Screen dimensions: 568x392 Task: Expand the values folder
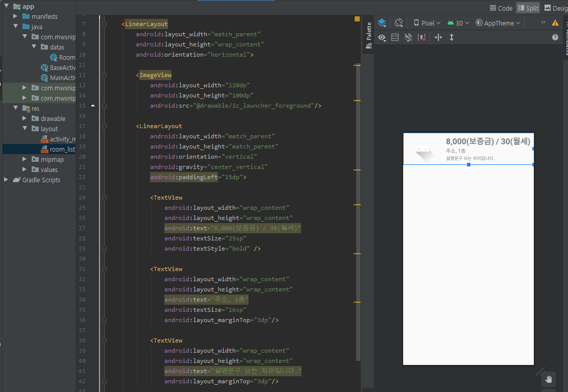[x=24, y=169]
